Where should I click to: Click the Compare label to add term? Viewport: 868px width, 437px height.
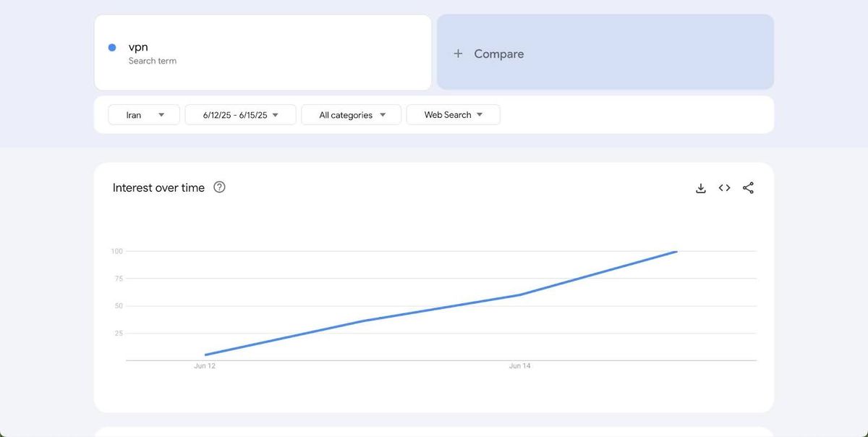coord(498,54)
